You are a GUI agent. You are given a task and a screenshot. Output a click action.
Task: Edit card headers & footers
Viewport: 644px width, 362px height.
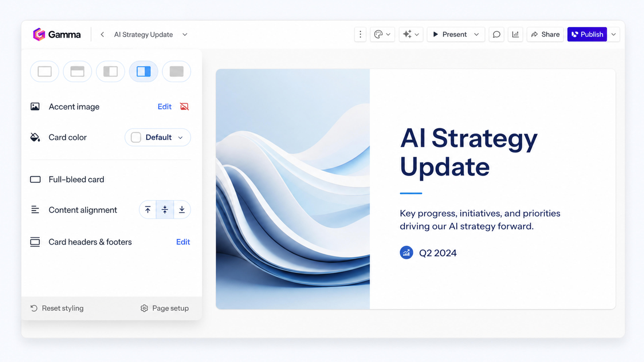[x=183, y=242]
